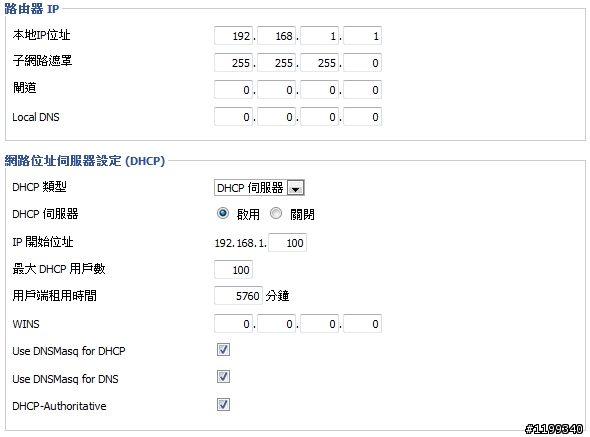This screenshot has width=590, height=437.
Task: Click the Use DNSMasq for DNS label text
Action: coord(65,379)
